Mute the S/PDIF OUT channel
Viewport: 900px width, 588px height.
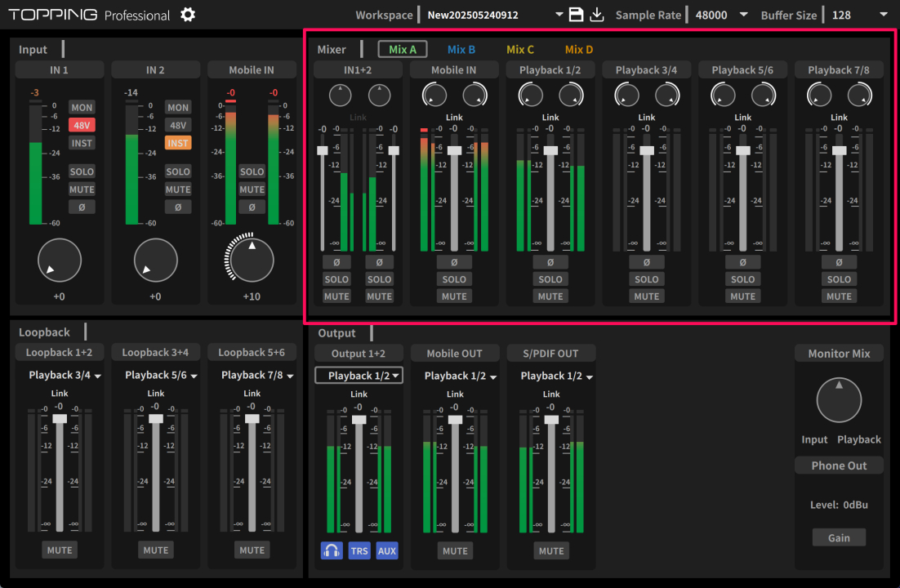pos(551,550)
